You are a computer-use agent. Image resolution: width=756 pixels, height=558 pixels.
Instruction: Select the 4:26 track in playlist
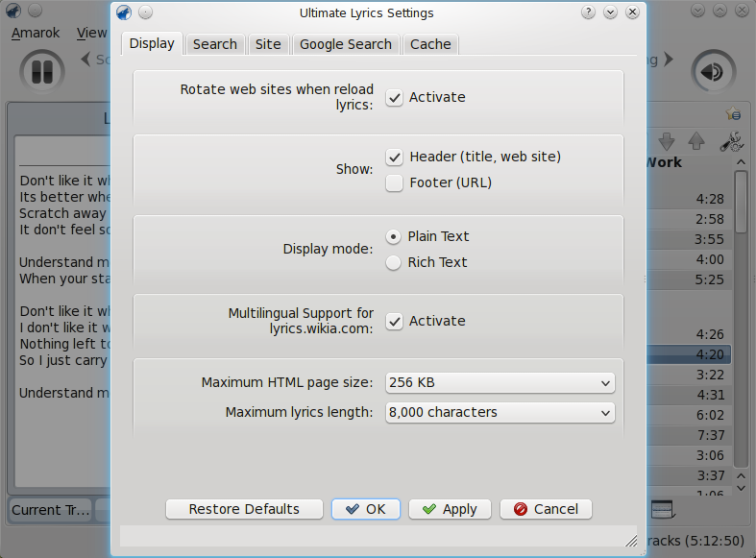(x=690, y=334)
